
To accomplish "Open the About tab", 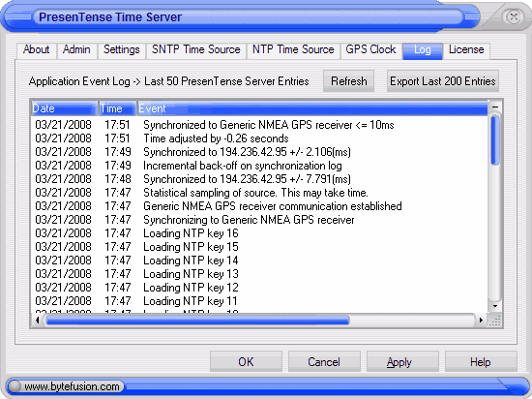I will [37, 50].
